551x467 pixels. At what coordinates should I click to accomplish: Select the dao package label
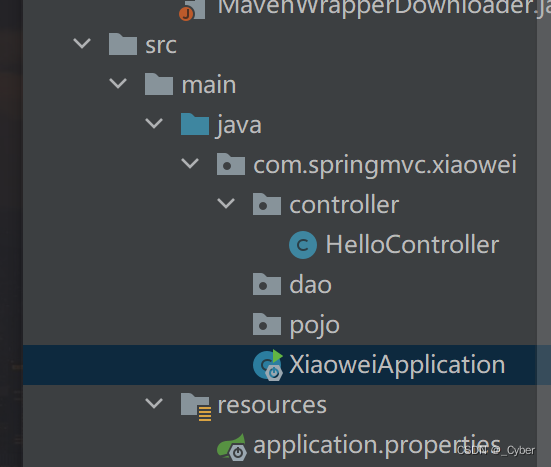311,284
